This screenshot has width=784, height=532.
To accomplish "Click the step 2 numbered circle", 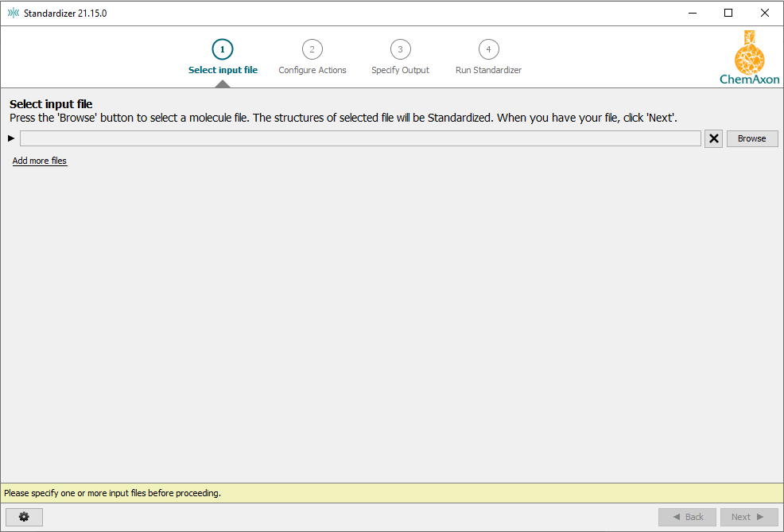I will click(312, 49).
